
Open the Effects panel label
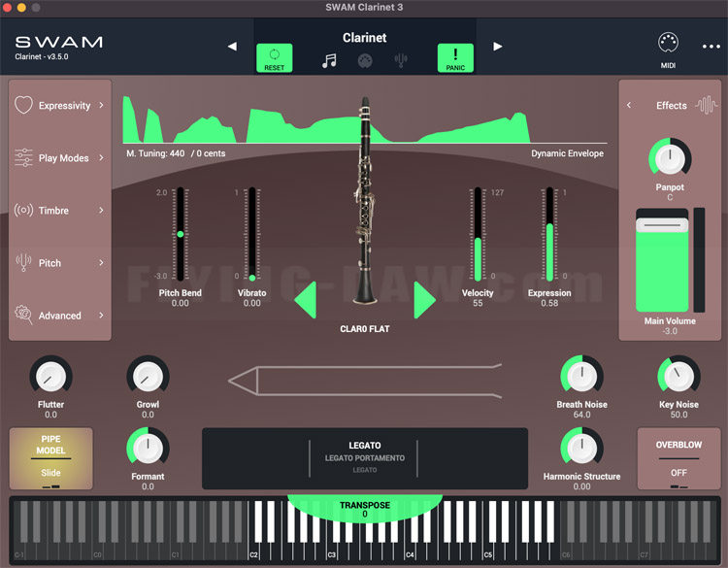672,106
